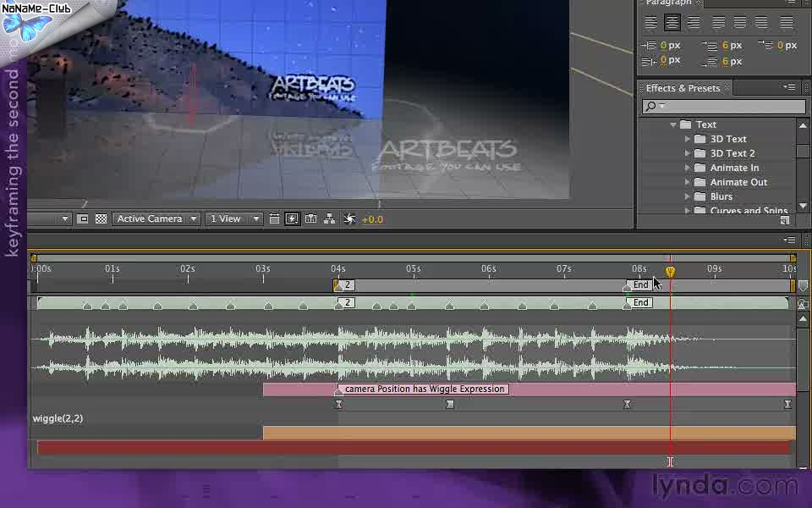The image size is (812, 508).
Task: Select the Effects & Presets tab
Action: coord(683,88)
